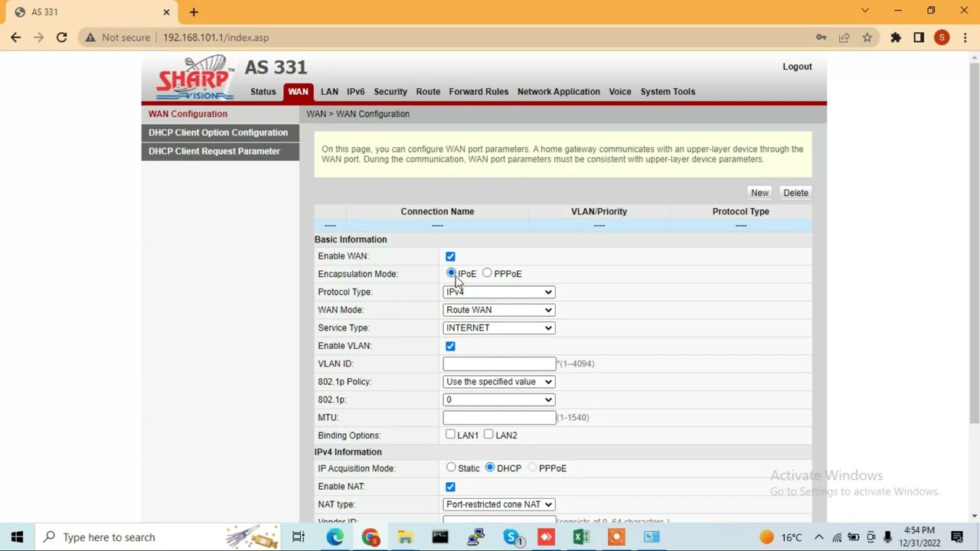Toggle the browser side panel icon

919,37
